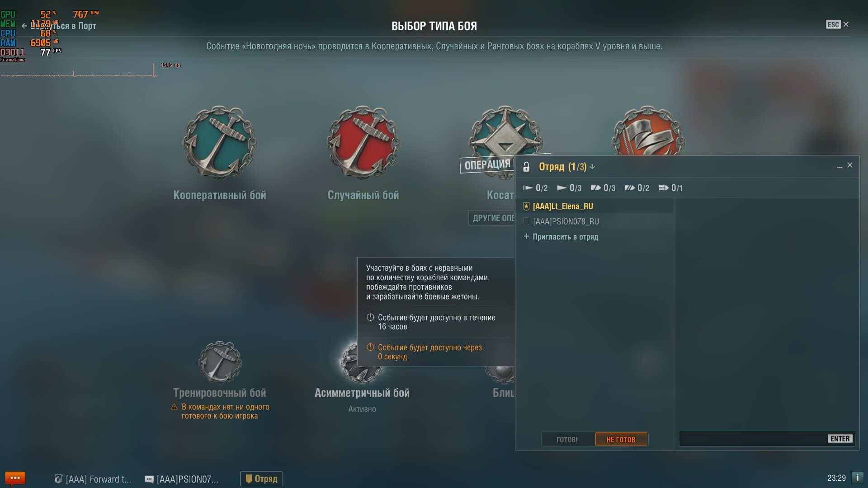
Task: Switch to the [AAA]PSION07 chat tab
Action: click(x=182, y=479)
